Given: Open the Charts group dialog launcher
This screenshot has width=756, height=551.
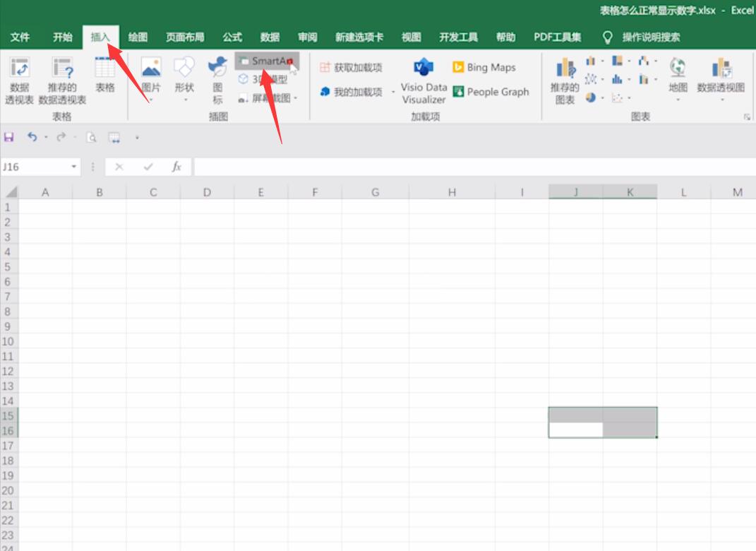Looking at the screenshot, I should point(747,117).
